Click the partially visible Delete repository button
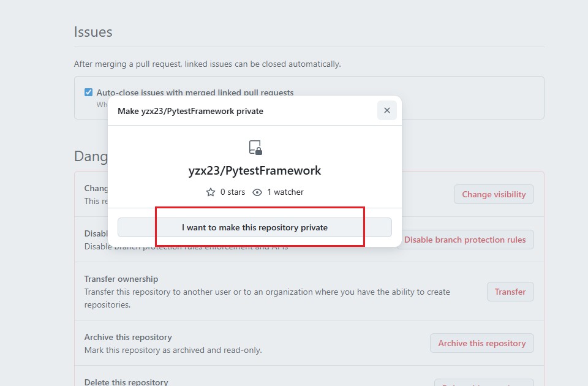This screenshot has height=386, width=588. coord(484,382)
